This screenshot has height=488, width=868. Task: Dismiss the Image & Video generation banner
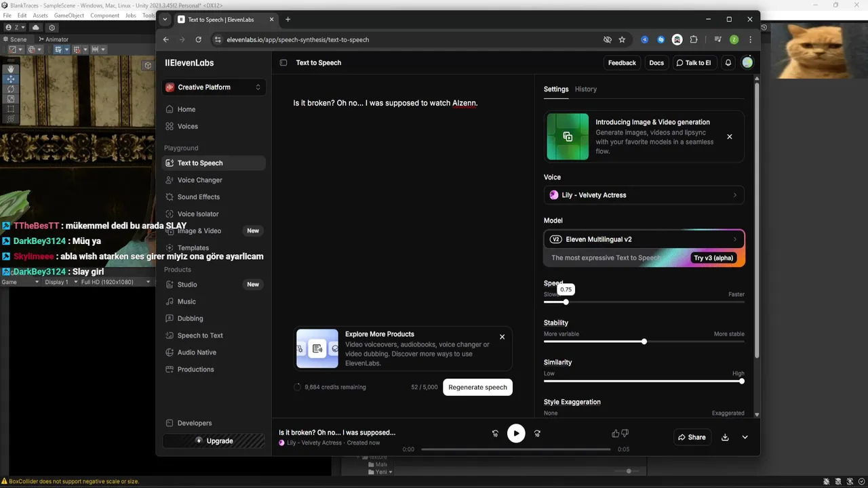point(730,136)
